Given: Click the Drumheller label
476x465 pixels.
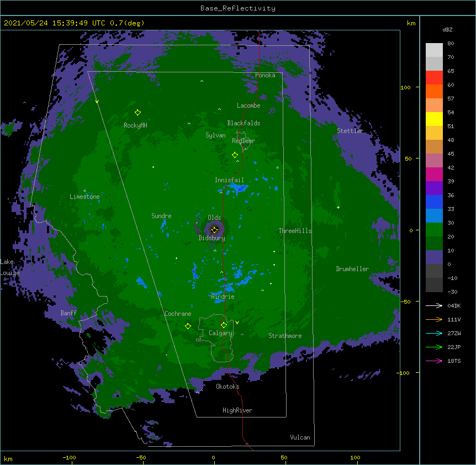Looking at the screenshot, I should coord(352,269).
